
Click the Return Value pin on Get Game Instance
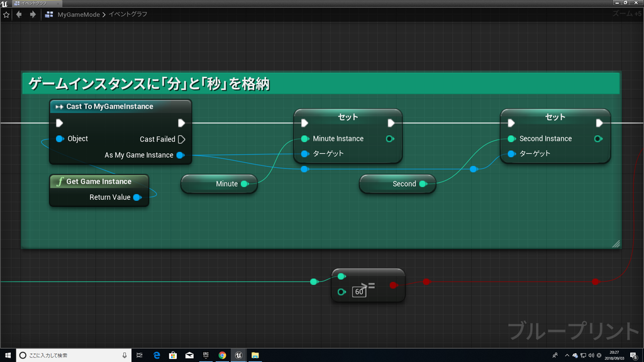[x=138, y=197]
